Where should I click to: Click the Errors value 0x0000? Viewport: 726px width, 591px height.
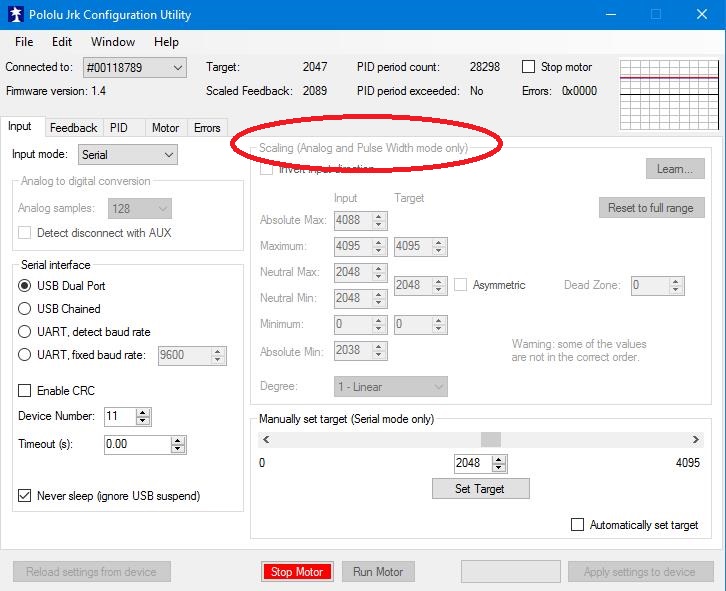579,91
